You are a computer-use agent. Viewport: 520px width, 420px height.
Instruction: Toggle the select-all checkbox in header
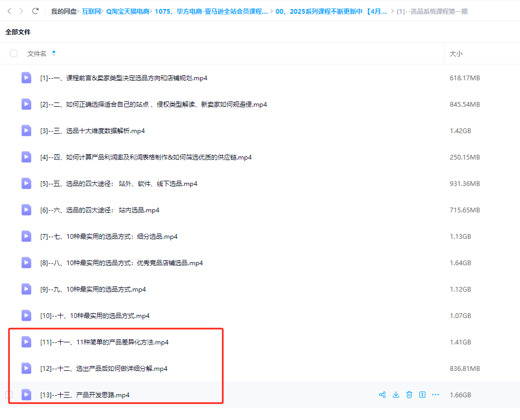14,53
